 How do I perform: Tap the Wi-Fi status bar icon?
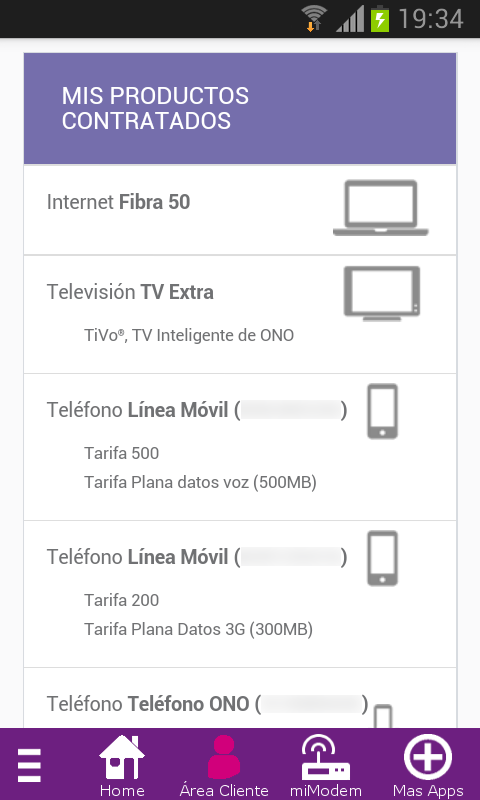pyautogui.click(x=314, y=18)
